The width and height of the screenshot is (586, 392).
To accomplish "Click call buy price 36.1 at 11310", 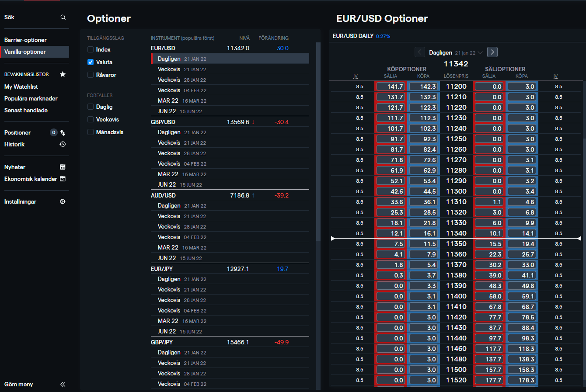I will click(x=423, y=202).
